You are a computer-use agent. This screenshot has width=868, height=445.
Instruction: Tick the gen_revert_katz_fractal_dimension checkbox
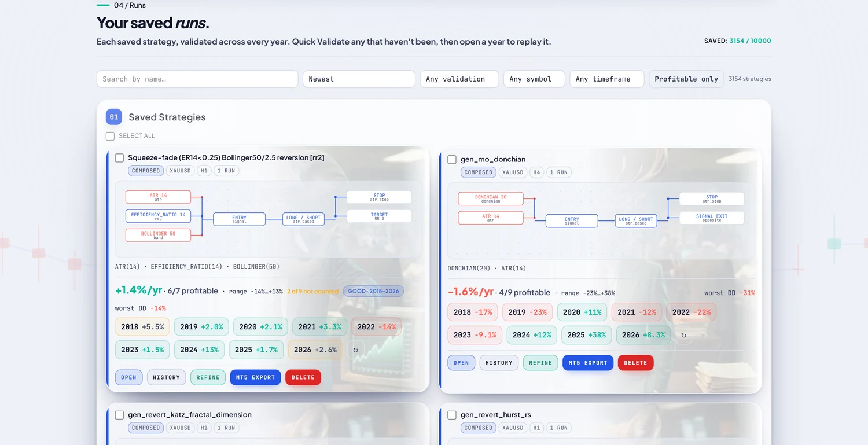pos(119,415)
